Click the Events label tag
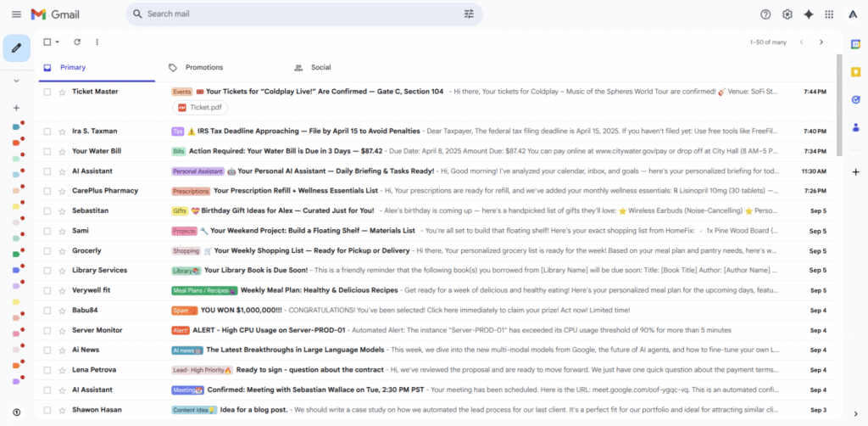Screen dimensions: 868x426 pos(181,92)
